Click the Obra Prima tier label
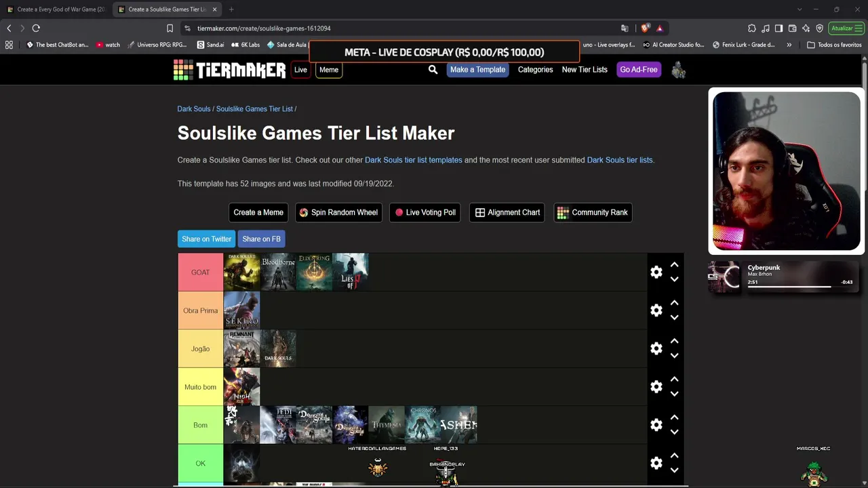This screenshot has height=488, width=868. 201,310
